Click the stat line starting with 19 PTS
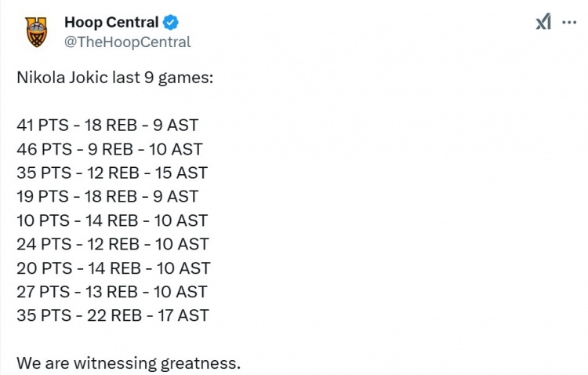The width and height of the screenshot is (588, 375). click(x=107, y=196)
